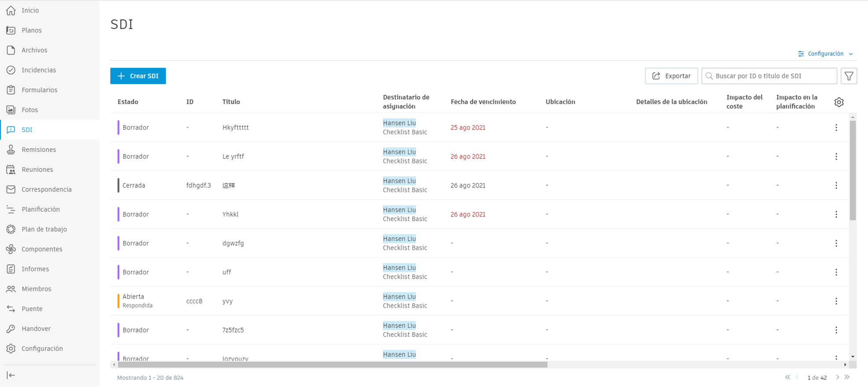Sort by Fecha de vencimiento column

[x=483, y=102]
